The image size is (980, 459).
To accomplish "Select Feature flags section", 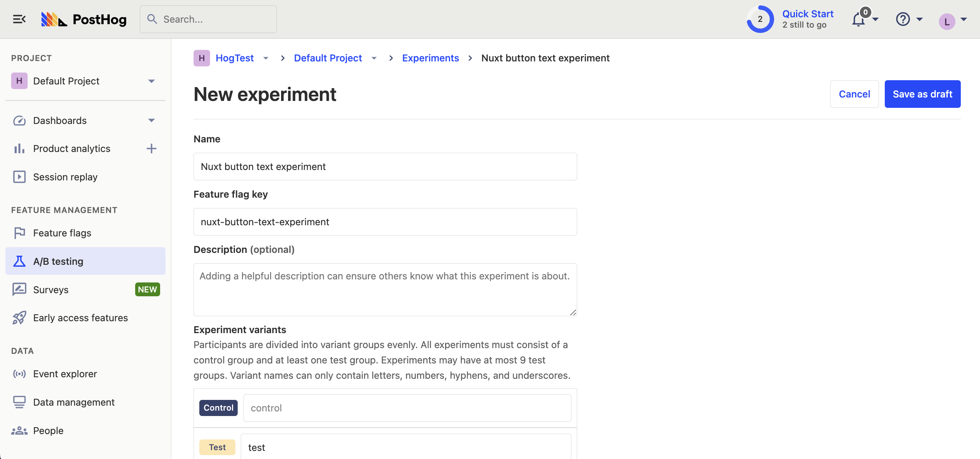I will pyautogui.click(x=63, y=233).
